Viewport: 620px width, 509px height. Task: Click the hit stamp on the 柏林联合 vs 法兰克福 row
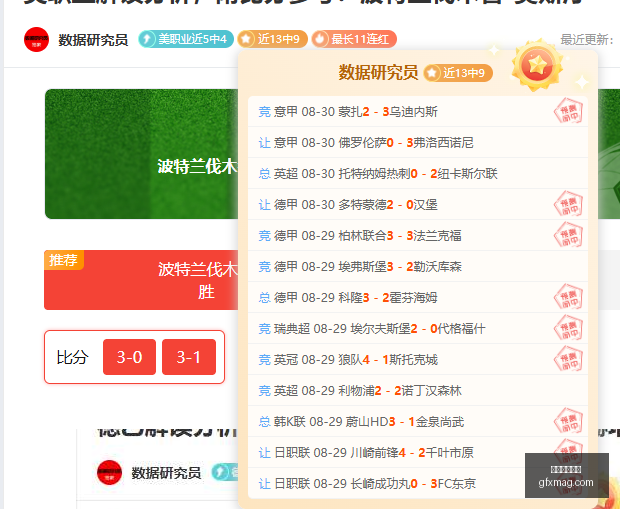point(568,235)
